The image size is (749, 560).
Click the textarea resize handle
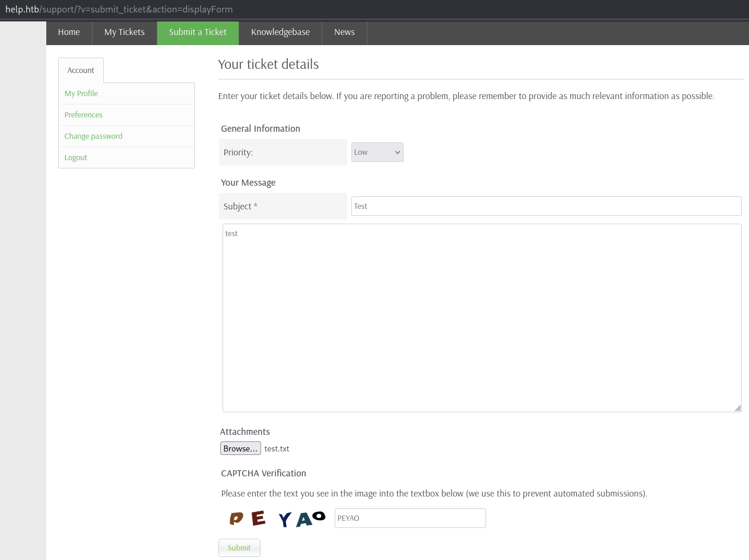(737, 408)
